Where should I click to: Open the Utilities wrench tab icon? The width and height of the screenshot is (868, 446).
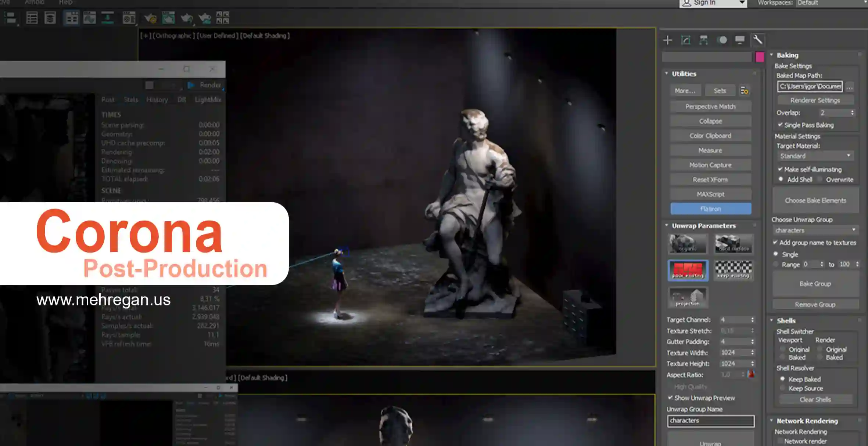tap(758, 40)
